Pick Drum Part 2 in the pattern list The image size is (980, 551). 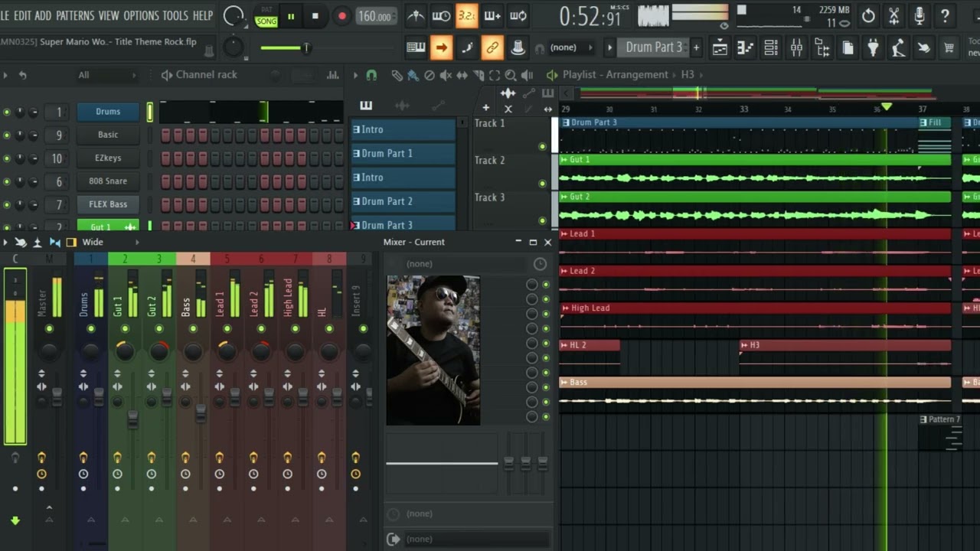pos(403,201)
